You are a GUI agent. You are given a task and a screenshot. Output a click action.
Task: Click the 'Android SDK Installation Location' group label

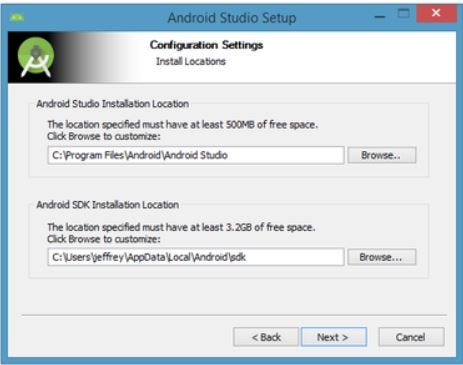(x=108, y=205)
